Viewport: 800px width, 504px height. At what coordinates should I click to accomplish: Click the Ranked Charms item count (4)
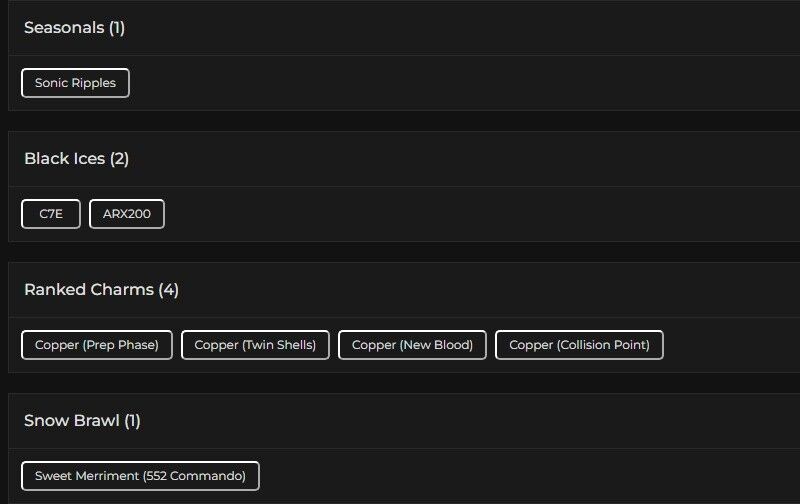[169, 290]
